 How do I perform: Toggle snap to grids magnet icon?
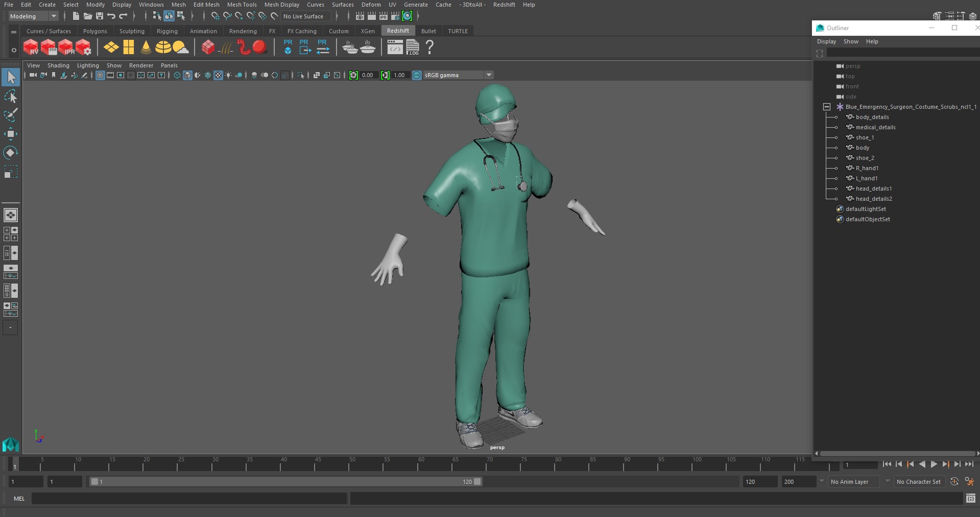tap(216, 16)
